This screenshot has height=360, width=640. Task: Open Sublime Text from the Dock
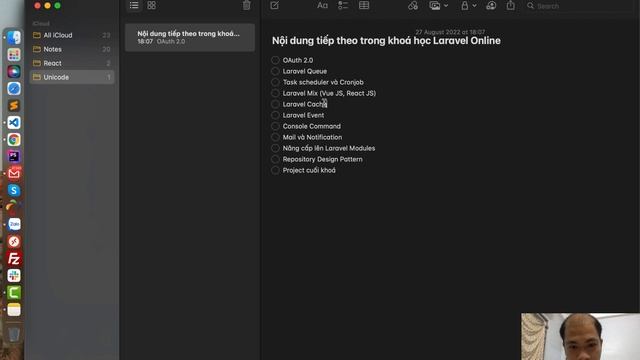(14, 106)
